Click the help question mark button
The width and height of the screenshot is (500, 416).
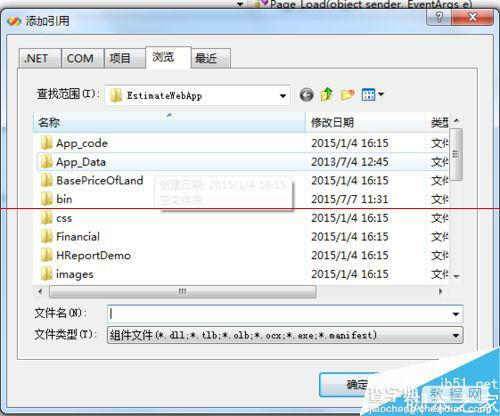[x=439, y=17]
